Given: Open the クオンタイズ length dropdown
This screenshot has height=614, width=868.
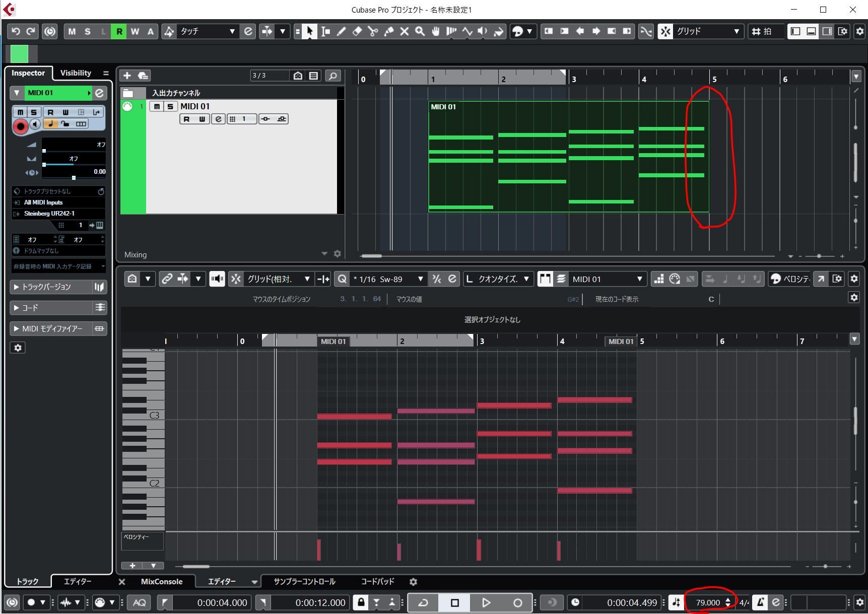Looking at the screenshot, I should 504,279.
